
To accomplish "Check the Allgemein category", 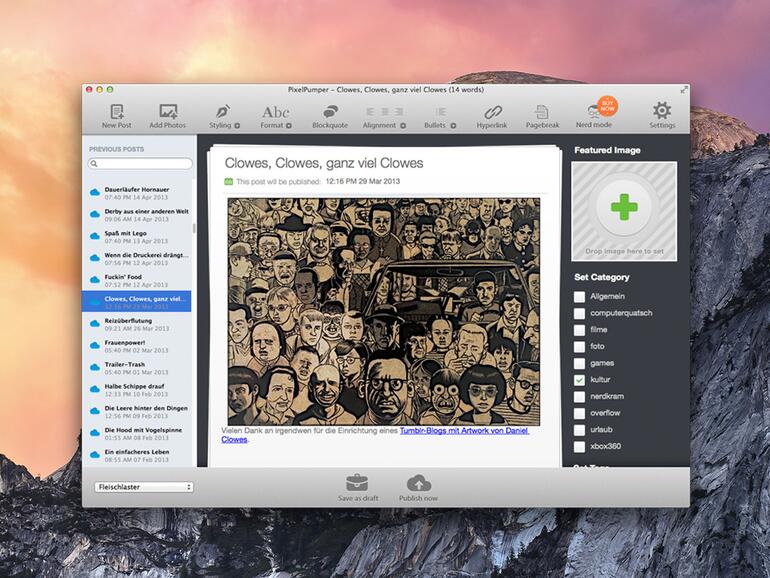I will [x=579, y=297].
